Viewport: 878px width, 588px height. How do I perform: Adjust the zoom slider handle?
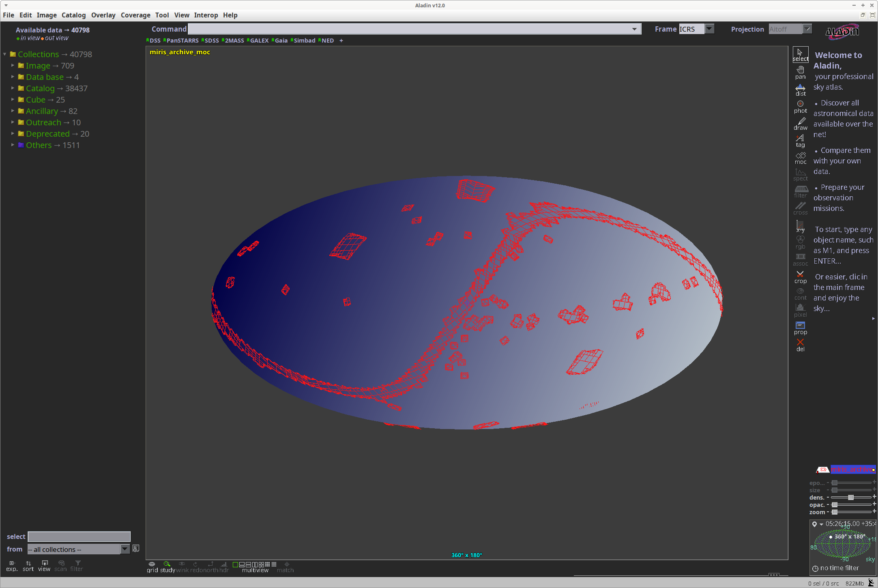pos(834,512)
